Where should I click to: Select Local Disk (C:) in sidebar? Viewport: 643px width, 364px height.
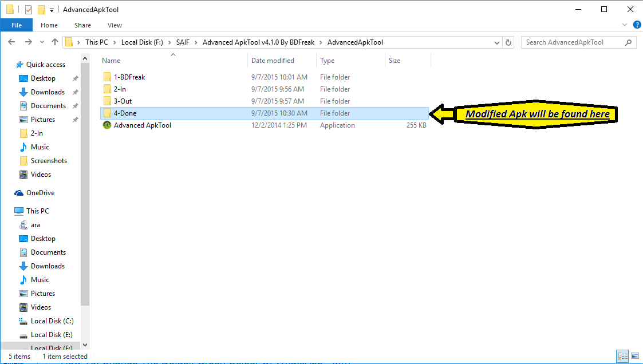[x=52, y=321]
